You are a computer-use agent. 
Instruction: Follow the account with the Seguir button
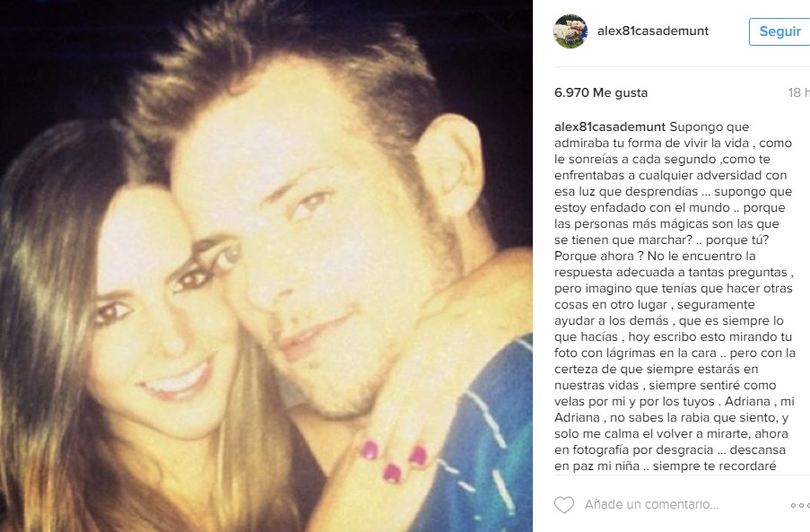click(780, 31)
